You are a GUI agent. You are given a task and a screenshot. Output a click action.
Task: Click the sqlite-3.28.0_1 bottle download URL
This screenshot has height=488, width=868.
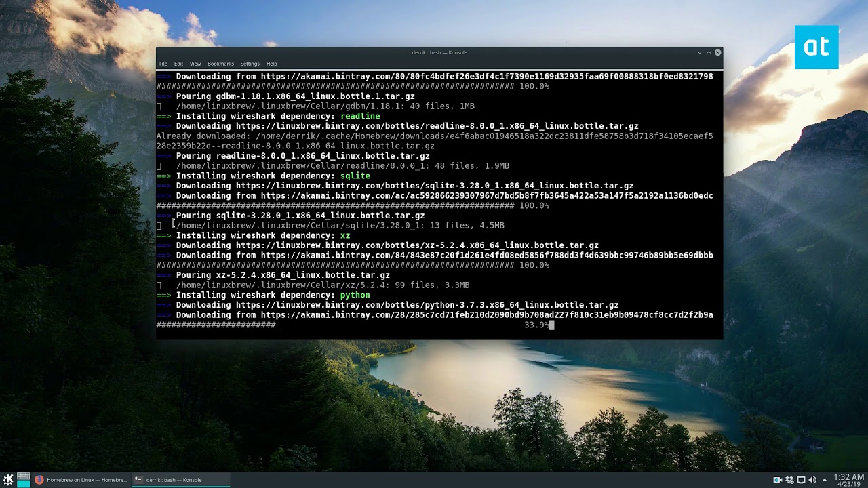pos(435,186)
